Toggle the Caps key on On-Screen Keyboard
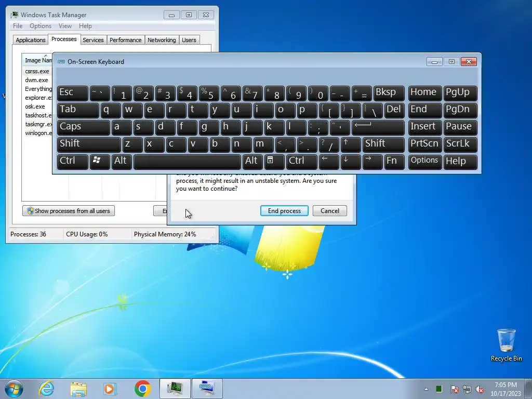This screenshot has width=532, height=399. point(84,127)
